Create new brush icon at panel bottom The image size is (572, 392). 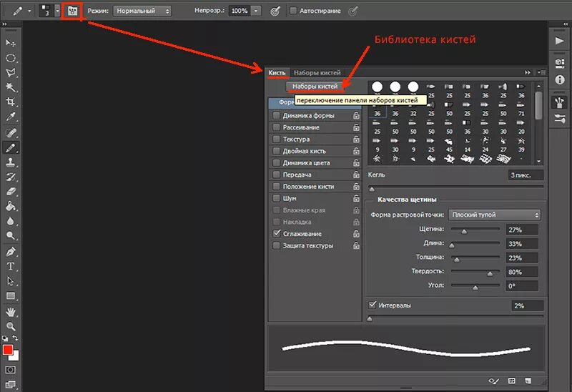click(x=528, y=381)
